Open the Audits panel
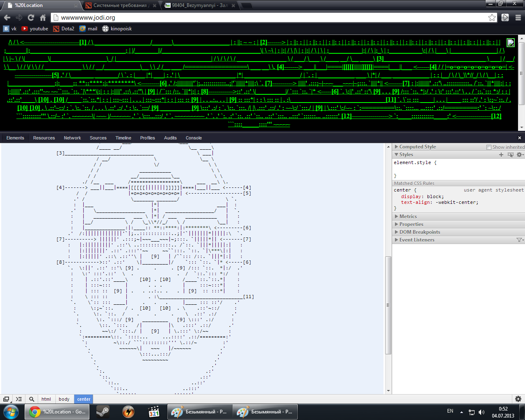The height and width of the screenshot is (420, 525). pyautogui.click(x=170, y=138)
